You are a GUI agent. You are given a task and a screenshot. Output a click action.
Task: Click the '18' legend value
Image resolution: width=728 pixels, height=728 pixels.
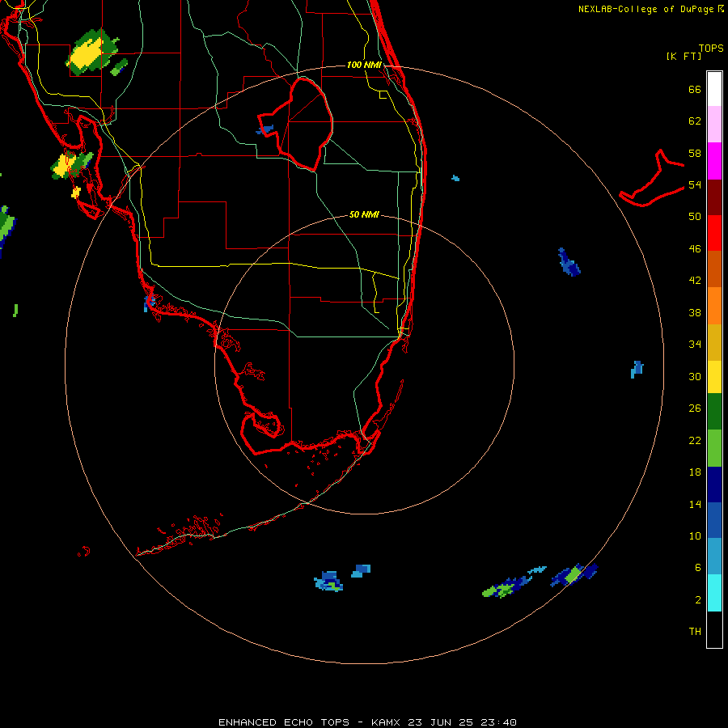[x=695, y=472]
